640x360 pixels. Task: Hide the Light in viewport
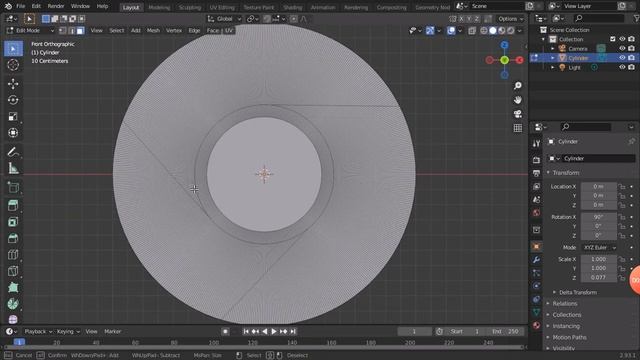pos(622,67)
